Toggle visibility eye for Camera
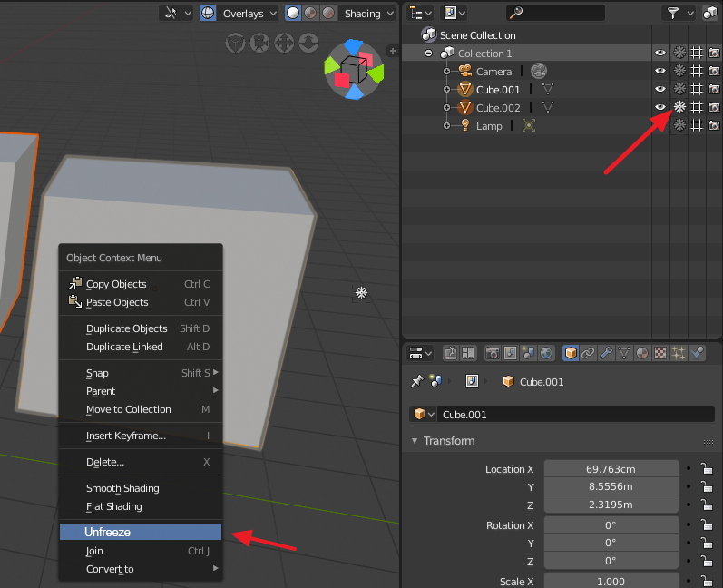This screenshot has width=723, height=588. (660, 71)
